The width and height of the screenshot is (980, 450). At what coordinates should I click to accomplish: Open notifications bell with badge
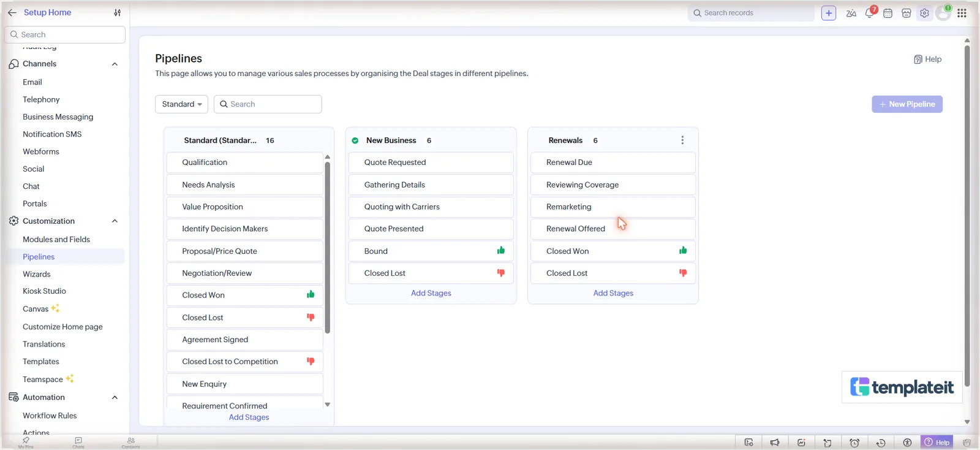[x=870, y=12]
